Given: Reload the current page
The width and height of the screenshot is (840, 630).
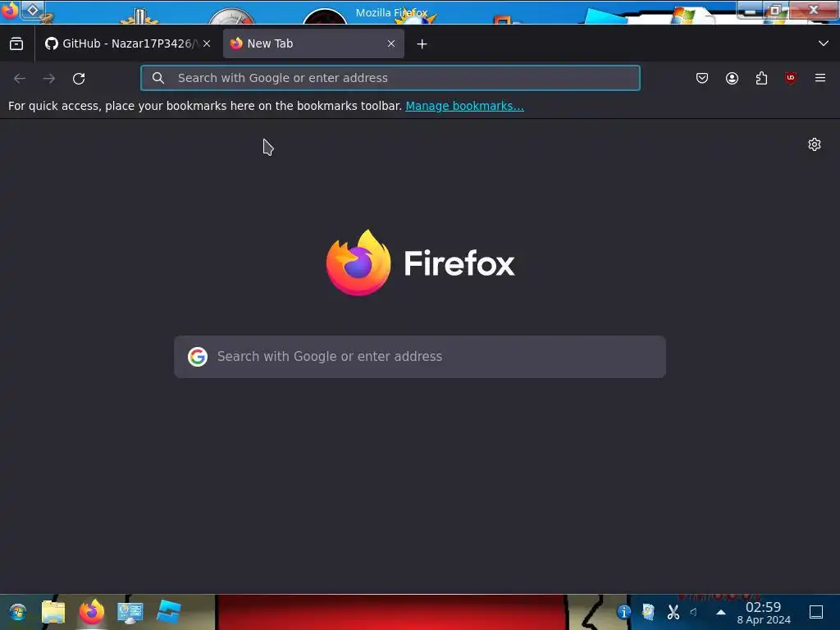Looking at the screenshot, I should 79,79.
